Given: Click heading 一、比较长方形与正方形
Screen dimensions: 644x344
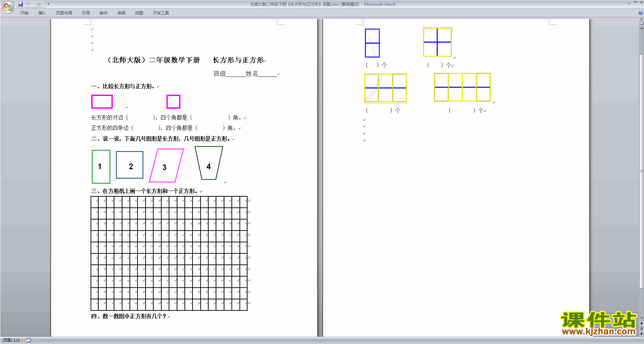Looking at the screenshot, I should pyautogui.click(x=123, y=87).
